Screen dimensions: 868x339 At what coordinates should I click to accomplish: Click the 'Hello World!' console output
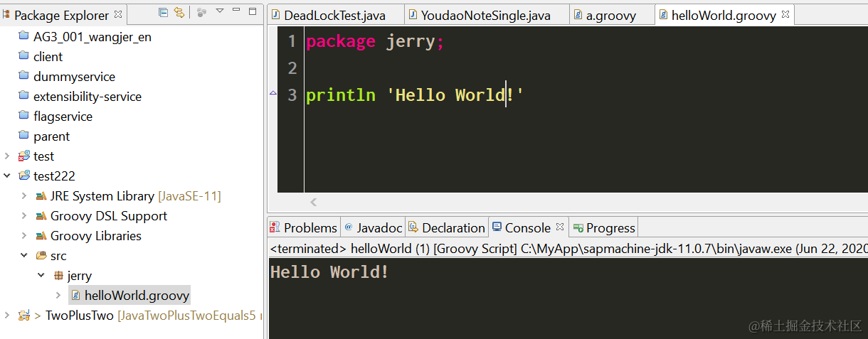[x=329, y=272]
